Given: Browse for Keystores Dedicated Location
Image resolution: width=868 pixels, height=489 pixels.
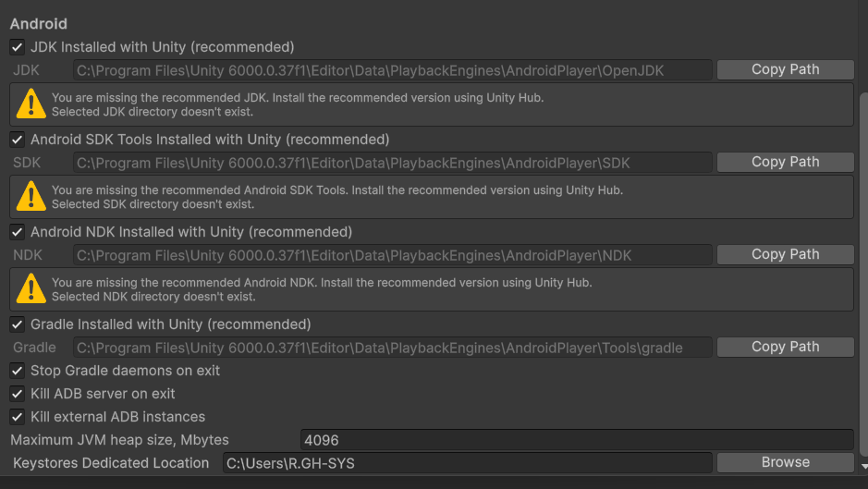Looking at the screenshot, I should [x=785, y=462].
